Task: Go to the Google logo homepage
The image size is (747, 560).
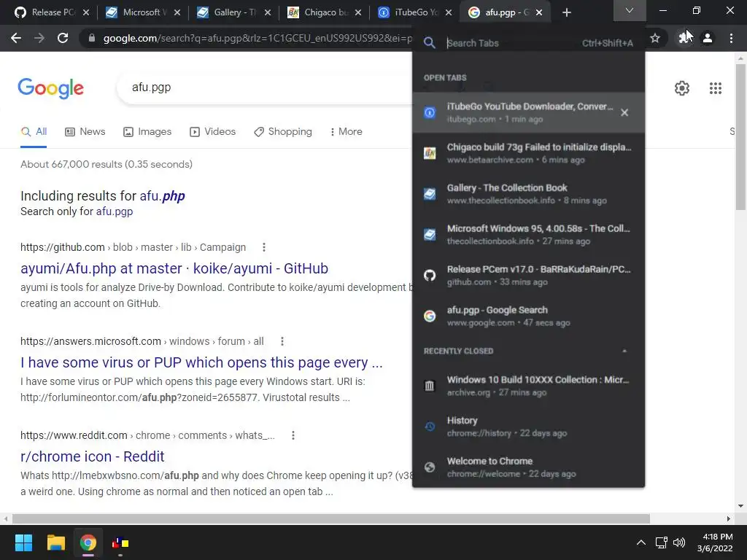Action: tap(51, 88)
